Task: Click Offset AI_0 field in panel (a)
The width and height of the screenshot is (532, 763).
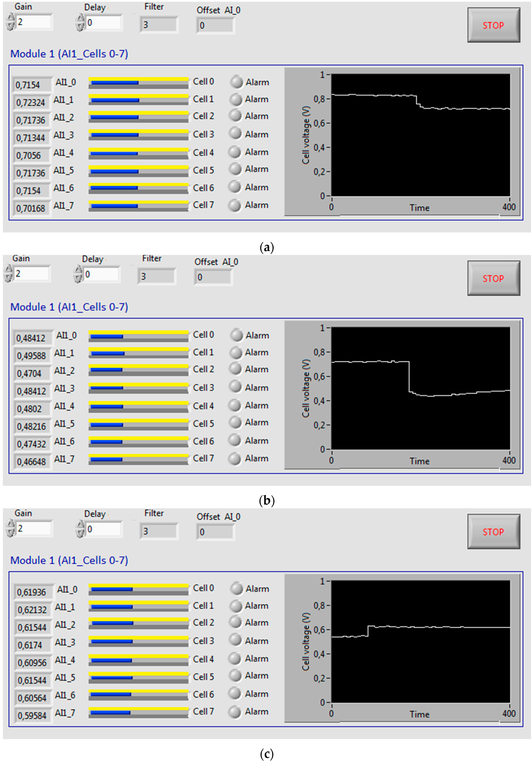Action: (215, 26)
